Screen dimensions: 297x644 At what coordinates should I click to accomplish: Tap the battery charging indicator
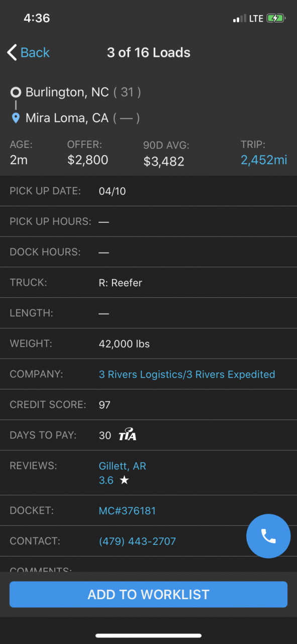276,18
